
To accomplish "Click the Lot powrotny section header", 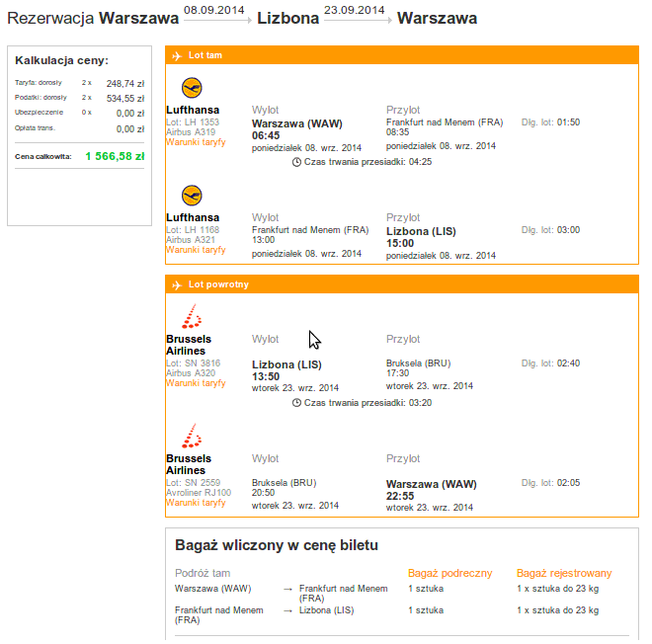I will 402,284.
